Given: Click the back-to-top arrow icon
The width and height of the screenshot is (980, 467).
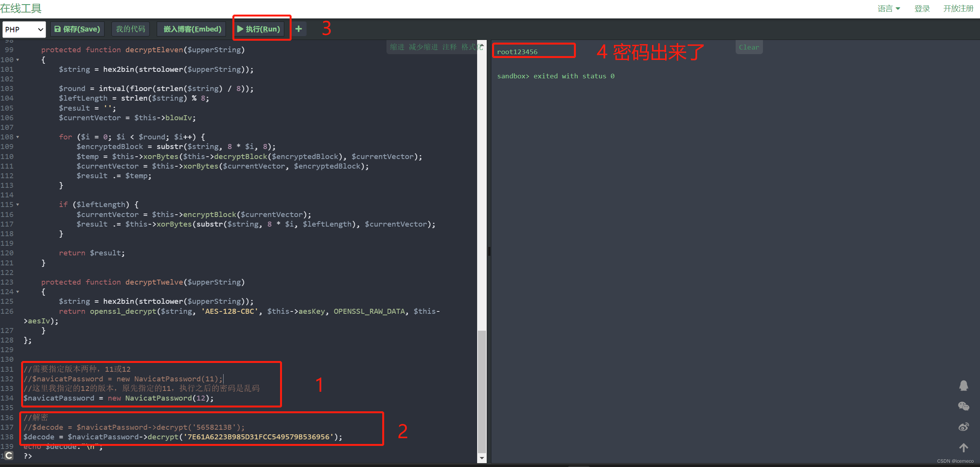Looking at the screenshot, I should tap(963, 448).
